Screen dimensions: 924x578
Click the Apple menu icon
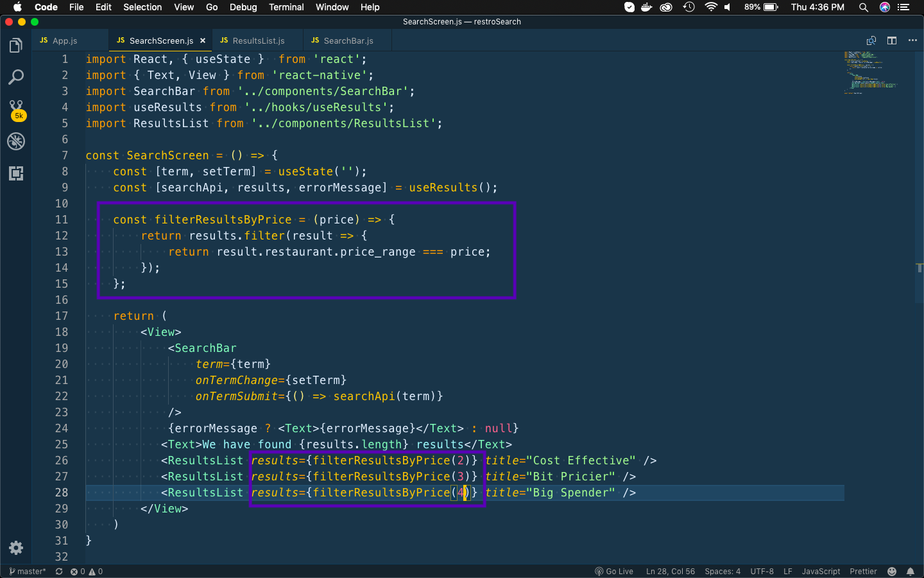(x=17, y=7)
